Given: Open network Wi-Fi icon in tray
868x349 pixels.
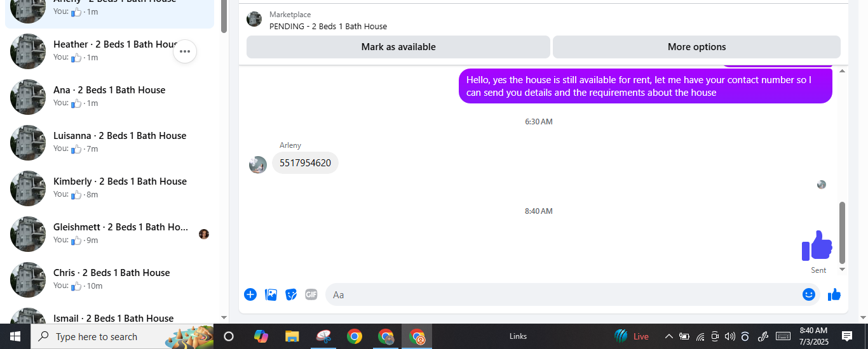Looking at the screenshot, I should [700, 336].
